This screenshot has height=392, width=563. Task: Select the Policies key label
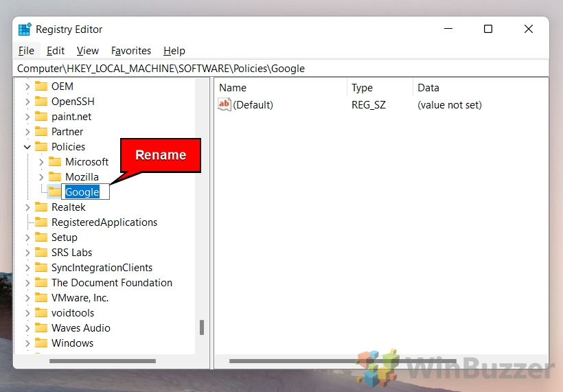click(68, 147)
